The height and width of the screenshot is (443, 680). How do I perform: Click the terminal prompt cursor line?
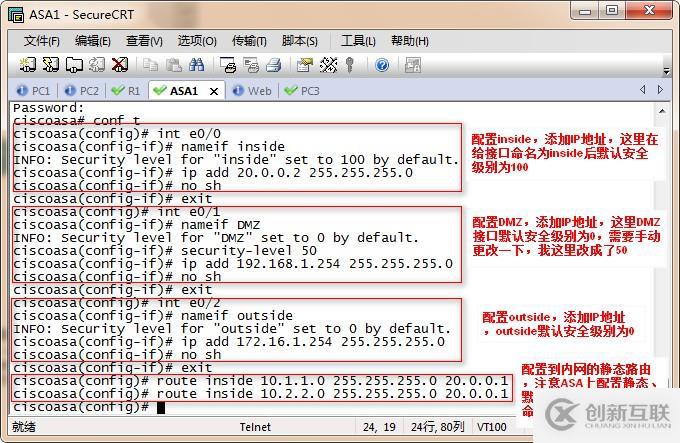point(89,407)
